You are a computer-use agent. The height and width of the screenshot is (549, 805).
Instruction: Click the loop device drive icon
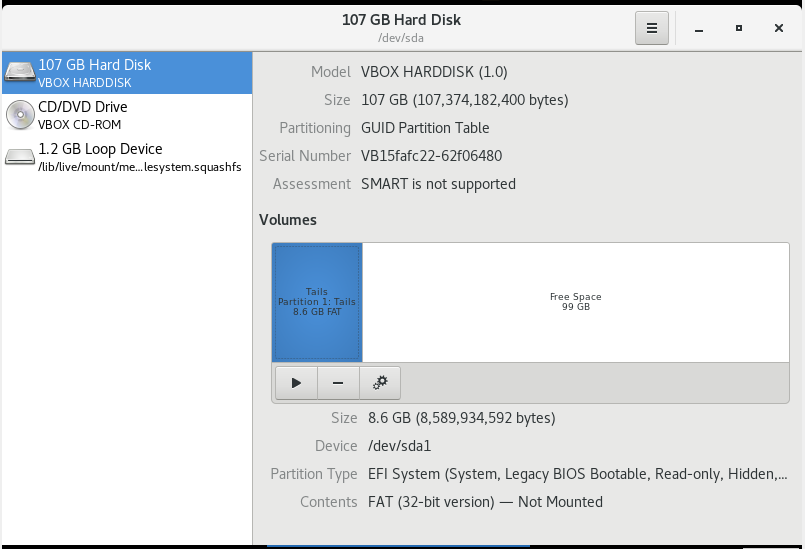(20, 157)
